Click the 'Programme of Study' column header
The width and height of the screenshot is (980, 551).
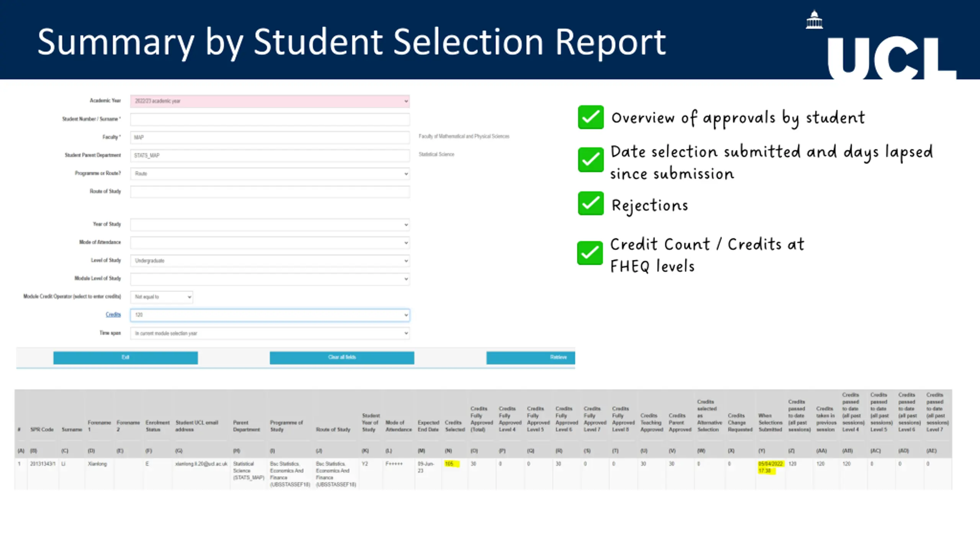[286, 426]
